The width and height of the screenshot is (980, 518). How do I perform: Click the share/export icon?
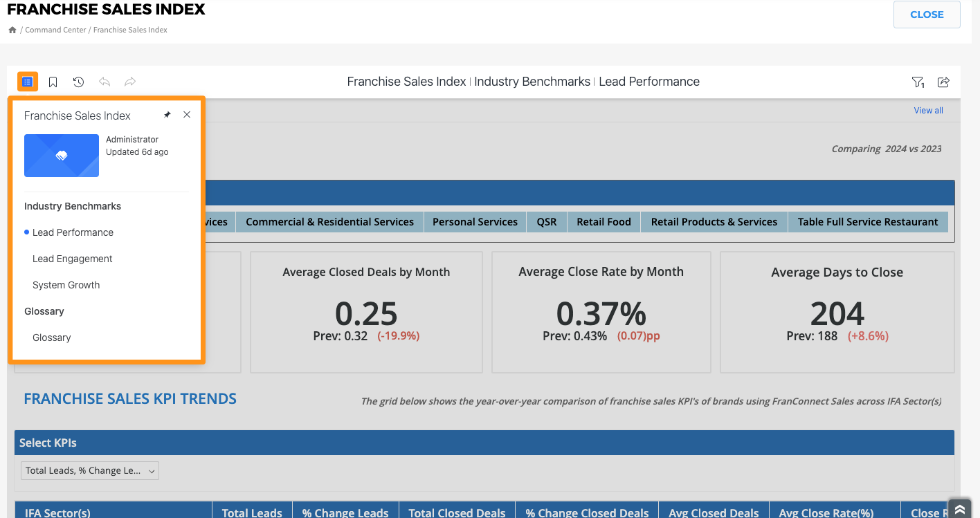click(943, 82)
